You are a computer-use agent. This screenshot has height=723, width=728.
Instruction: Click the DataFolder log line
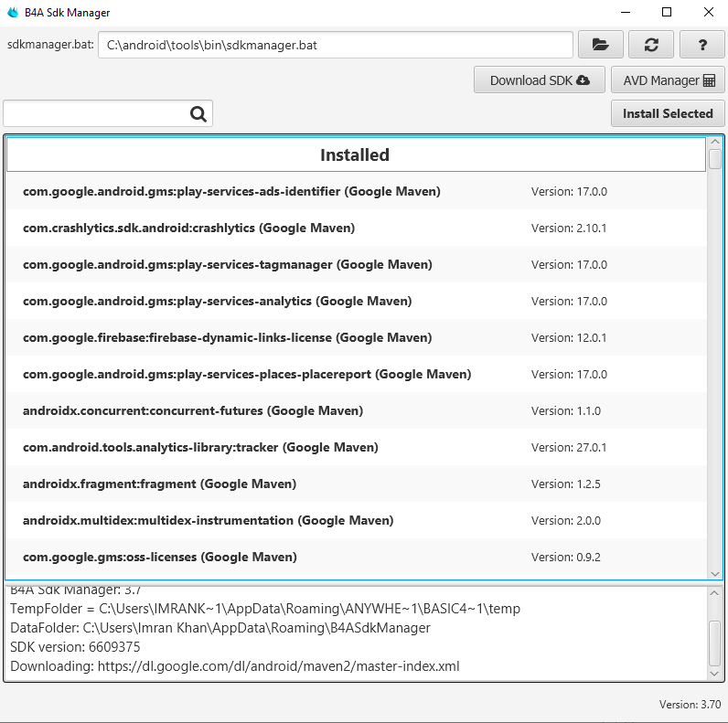[220, 628]
